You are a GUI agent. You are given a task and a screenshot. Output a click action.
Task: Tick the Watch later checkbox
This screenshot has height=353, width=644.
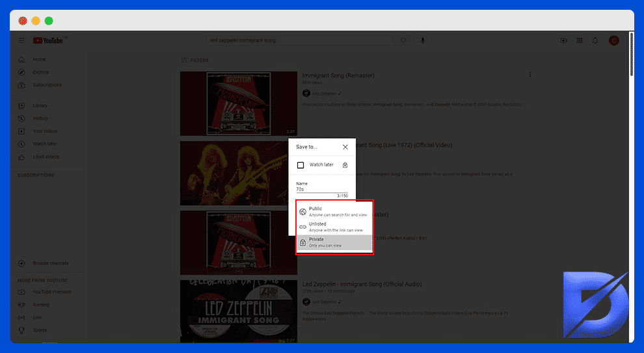coord(301,165)
